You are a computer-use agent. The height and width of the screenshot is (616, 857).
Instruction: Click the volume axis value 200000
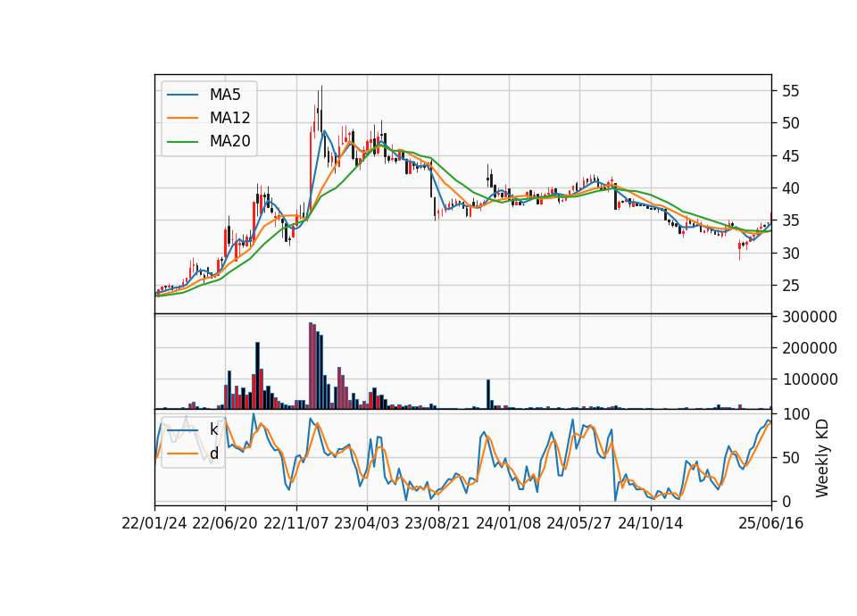coord(810,347)
